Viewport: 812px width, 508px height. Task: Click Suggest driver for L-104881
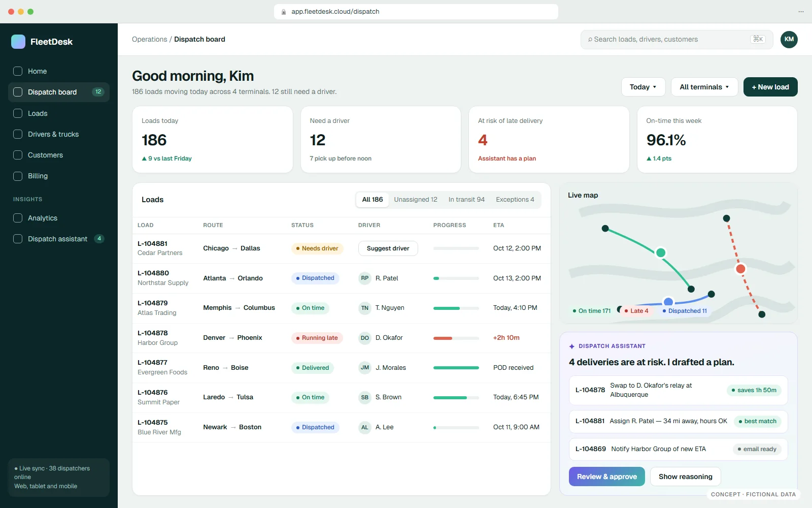click(388, 248)
